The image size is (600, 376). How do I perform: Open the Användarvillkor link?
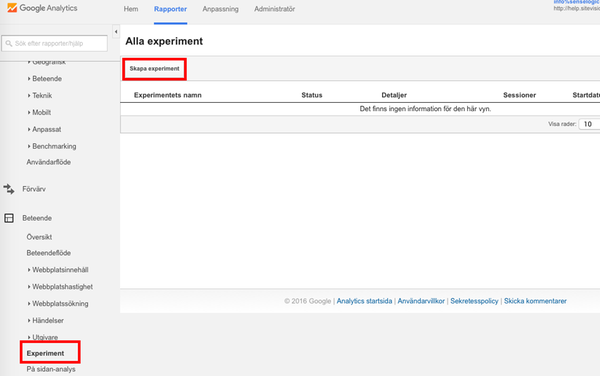pyautogui.click(x=421, y=301)
